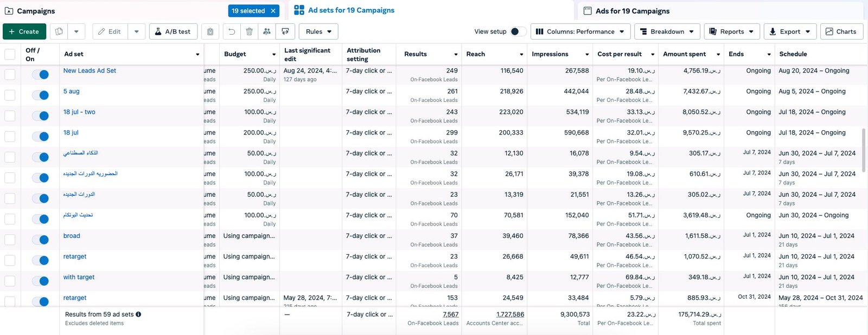
Task: Click the green Create button
Action: (24, 31)
